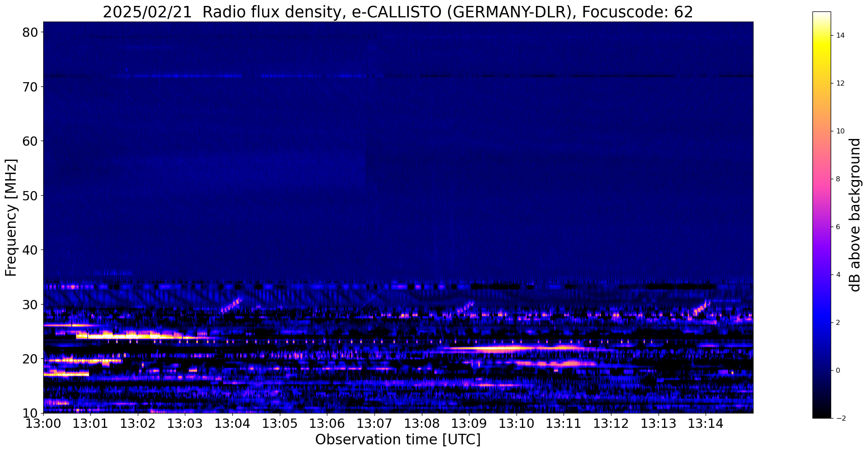Click the 50 MHz frequency tick label

(31, 195)
